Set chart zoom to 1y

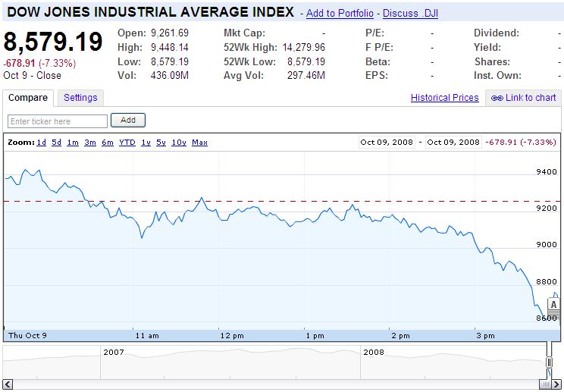pos(146,143)
